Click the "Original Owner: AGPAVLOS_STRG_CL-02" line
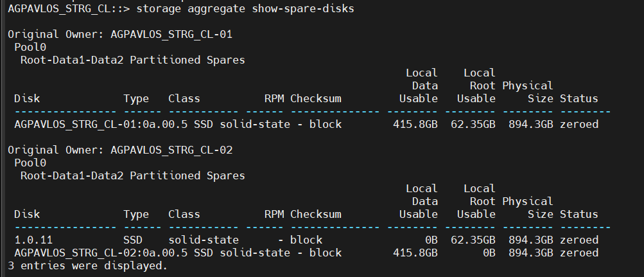 (119, 150)
